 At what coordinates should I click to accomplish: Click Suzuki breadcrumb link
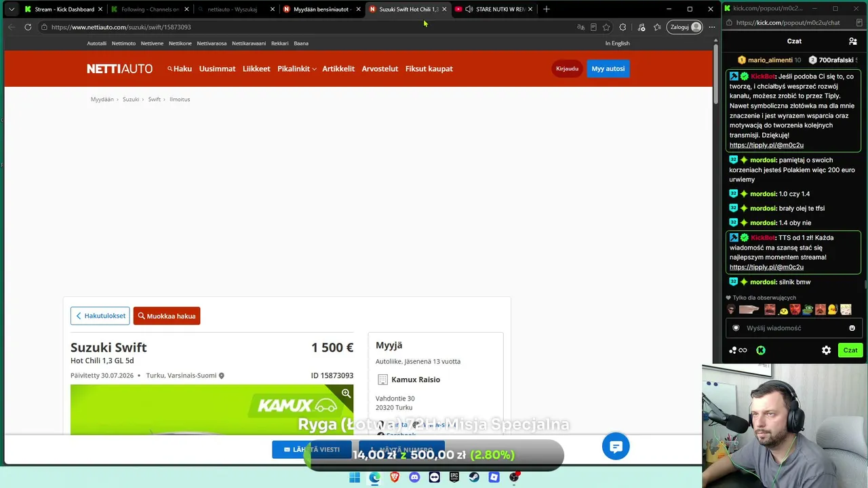[x=131, y=99]
